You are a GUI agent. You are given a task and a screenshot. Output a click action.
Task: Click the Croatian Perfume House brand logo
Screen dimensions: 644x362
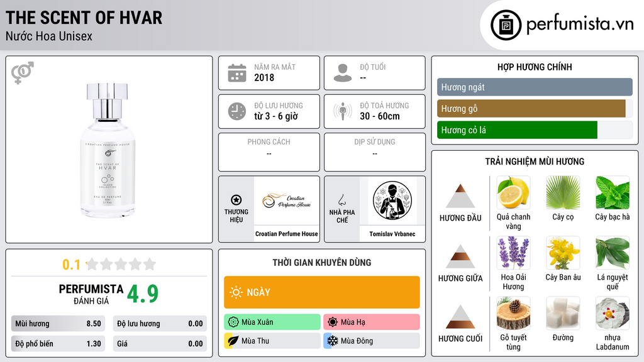(x=287, y=200)
